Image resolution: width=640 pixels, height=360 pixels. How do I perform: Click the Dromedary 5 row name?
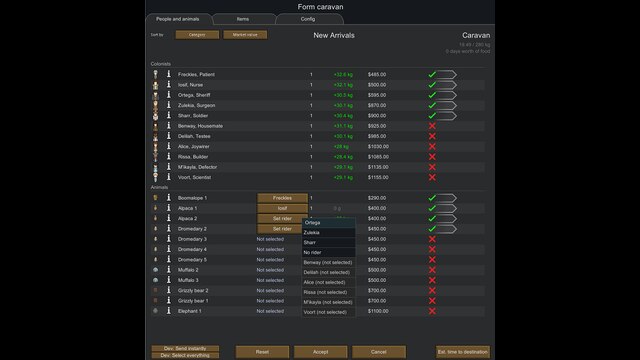[x=192, y=259]
